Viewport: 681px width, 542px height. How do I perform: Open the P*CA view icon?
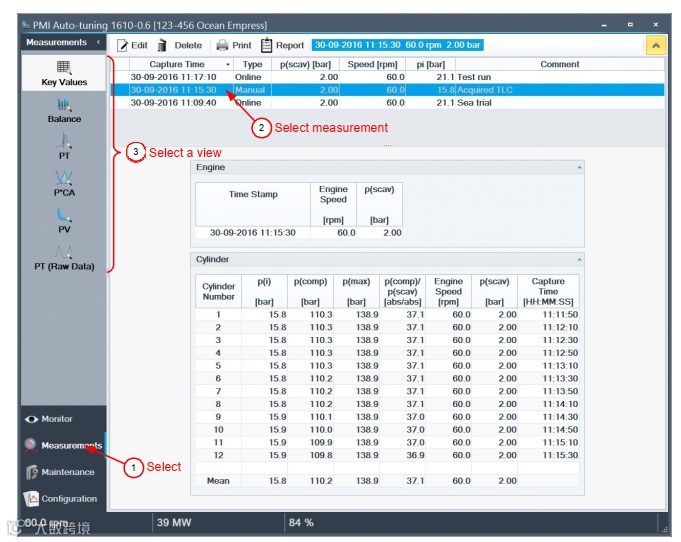[x=64, y=178]
